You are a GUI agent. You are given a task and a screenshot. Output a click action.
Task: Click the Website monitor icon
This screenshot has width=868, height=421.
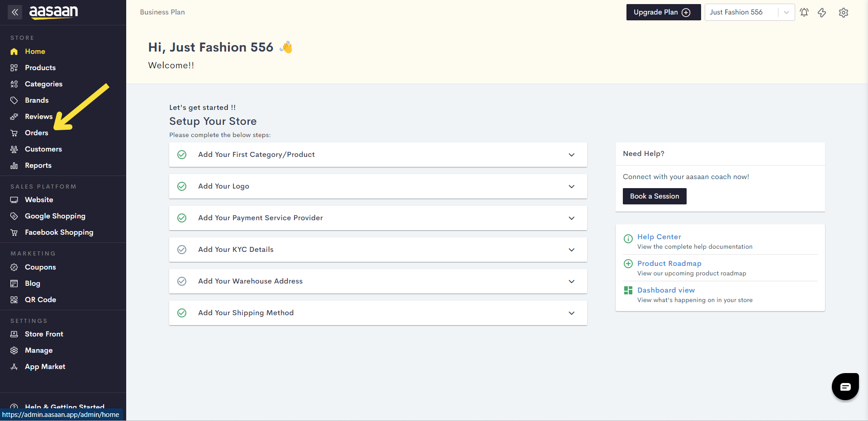(x=14, y=200)
